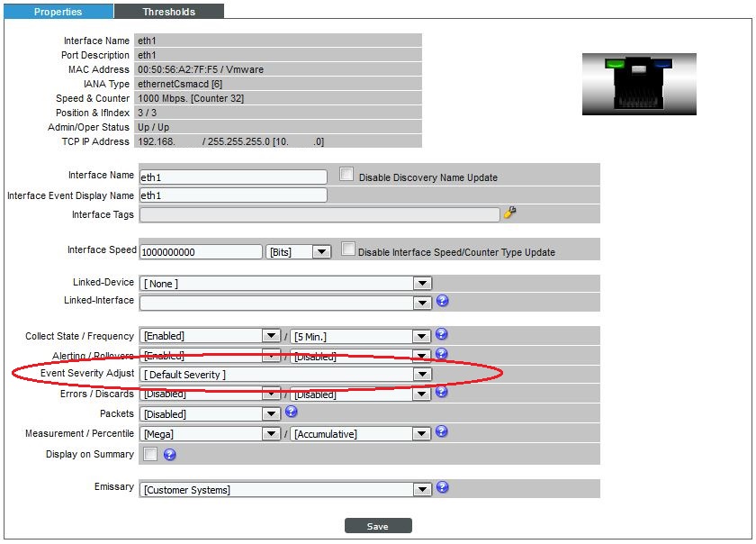Open the Rollovers Disabled dropdown

click(360, 357)
